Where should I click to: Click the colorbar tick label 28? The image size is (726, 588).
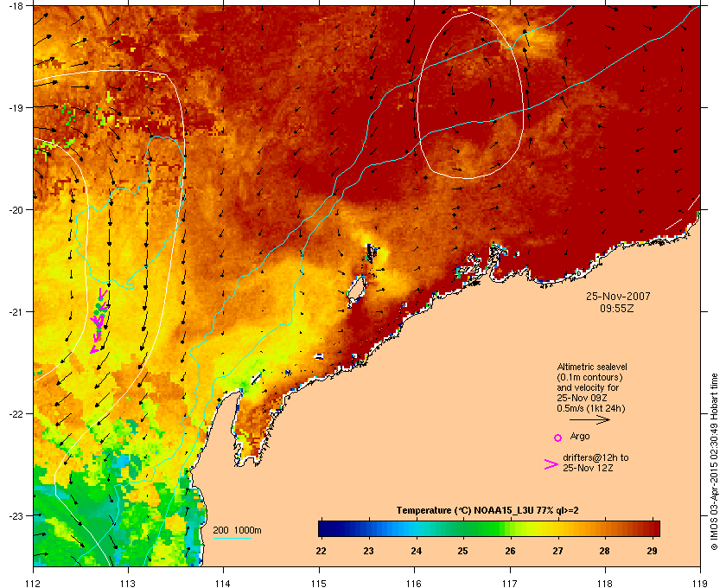(x=604, y=551)
